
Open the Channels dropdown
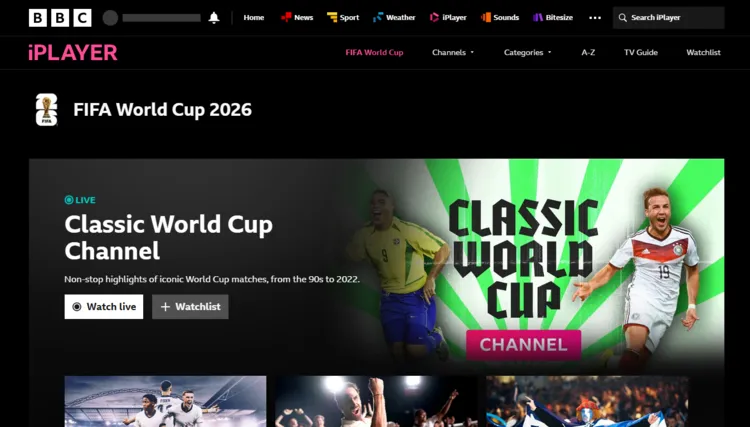[x=453, y=53]
